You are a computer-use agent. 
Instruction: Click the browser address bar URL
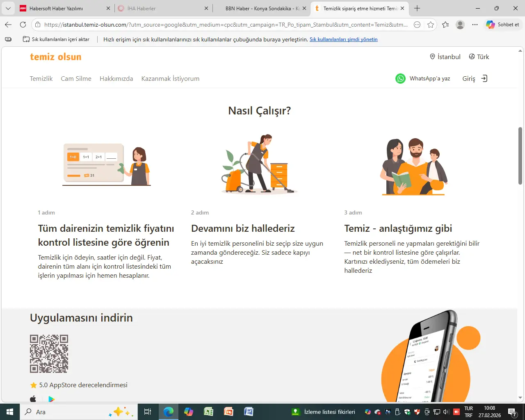pos(226,25)
